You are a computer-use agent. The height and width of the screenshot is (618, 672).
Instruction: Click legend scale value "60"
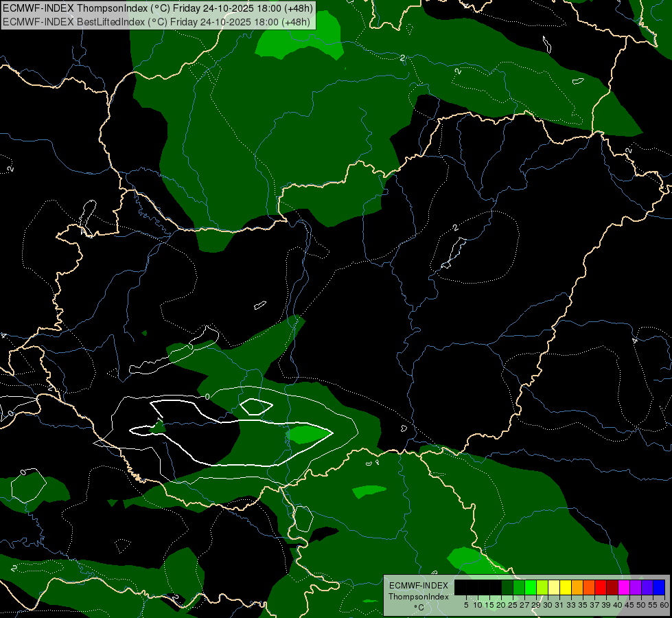click(664, 605)
